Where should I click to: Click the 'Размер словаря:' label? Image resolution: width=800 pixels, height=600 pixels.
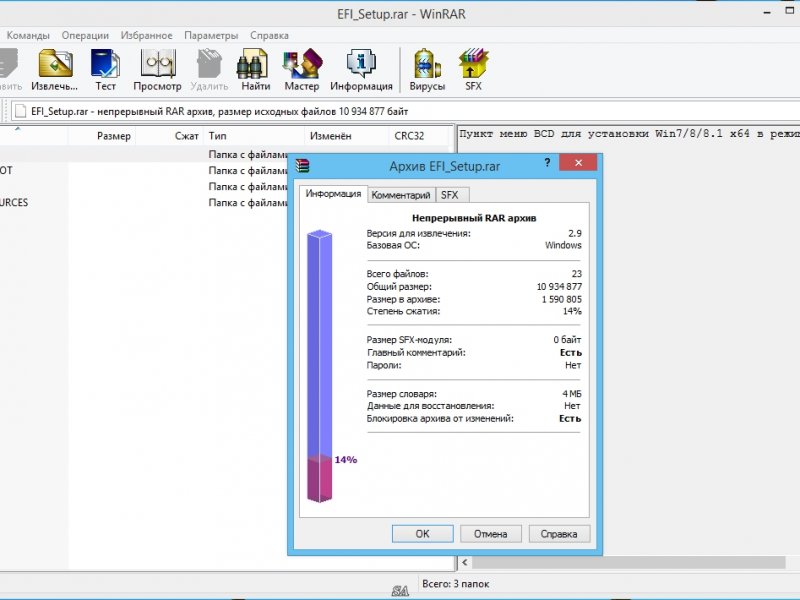point(402,394)
